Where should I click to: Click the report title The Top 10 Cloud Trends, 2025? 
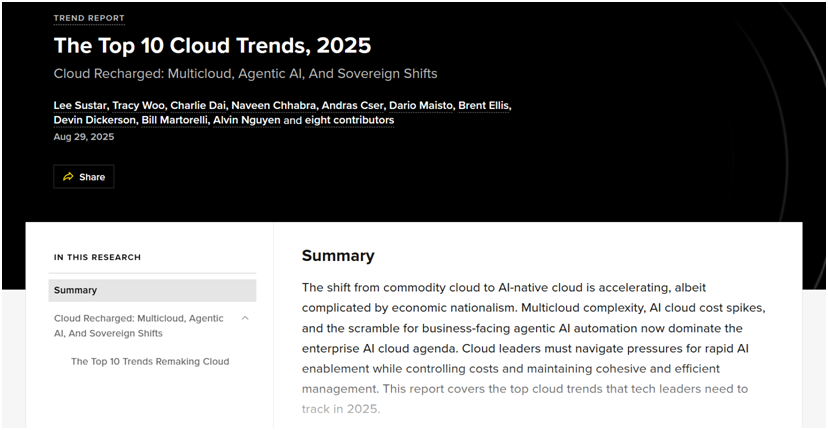click(x=212, y=45)
